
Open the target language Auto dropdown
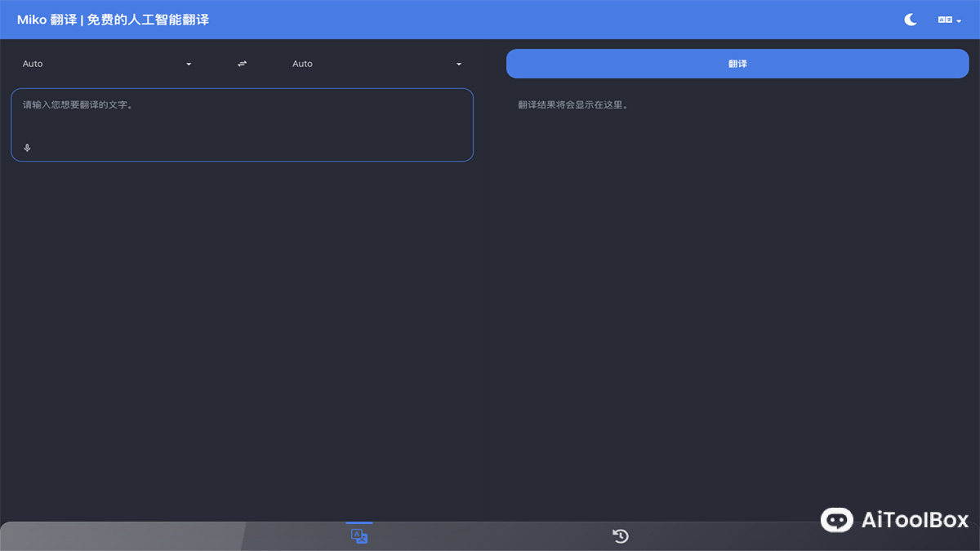coord(377,63)
